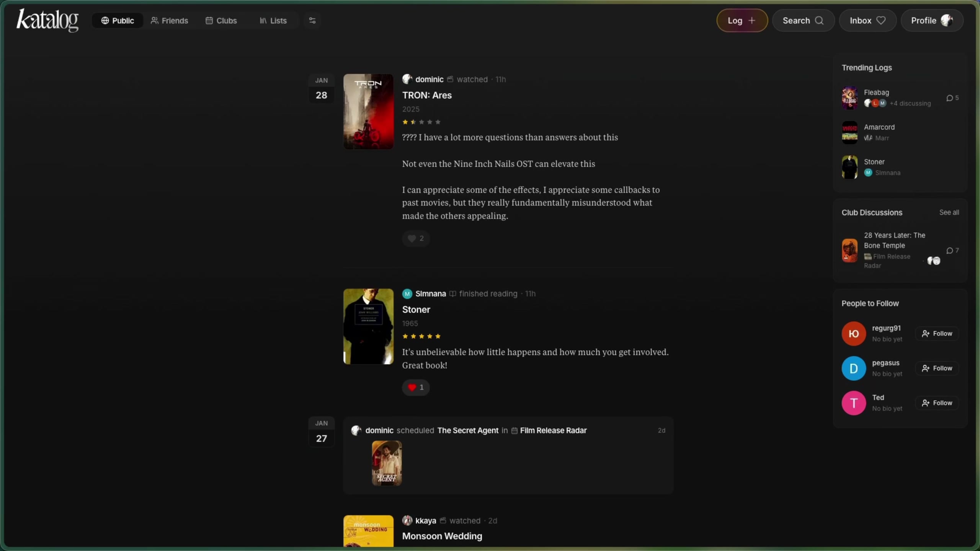Open Profile avatar menu
The image size is (980, 551).
coord(931,20)
